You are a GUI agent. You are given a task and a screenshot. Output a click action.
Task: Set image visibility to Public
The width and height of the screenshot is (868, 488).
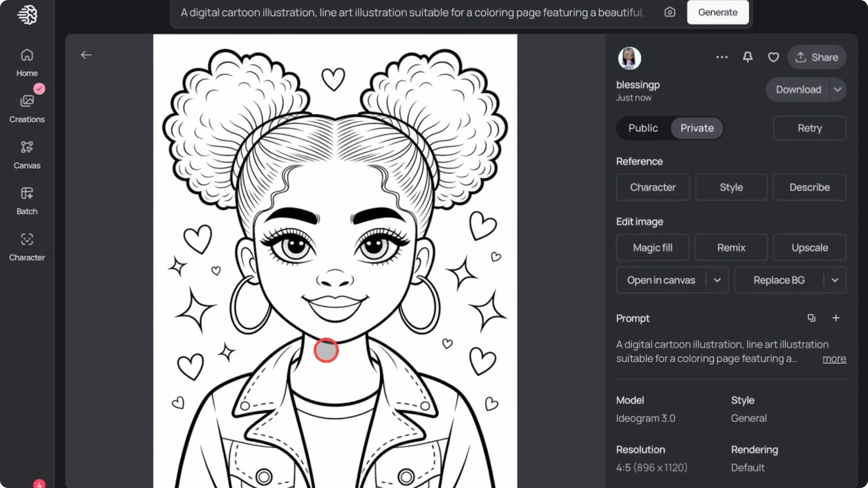(x=642, y=128)
